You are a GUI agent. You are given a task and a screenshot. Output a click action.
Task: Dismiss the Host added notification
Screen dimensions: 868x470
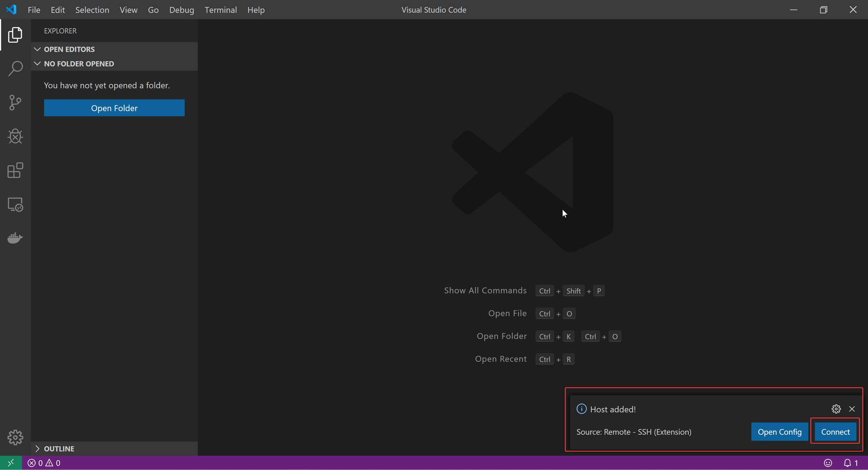[x=852, y=409]
